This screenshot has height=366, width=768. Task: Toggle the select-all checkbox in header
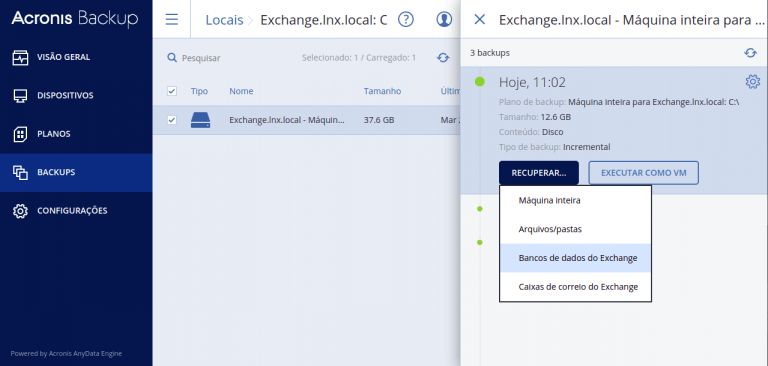coord(172,91)
